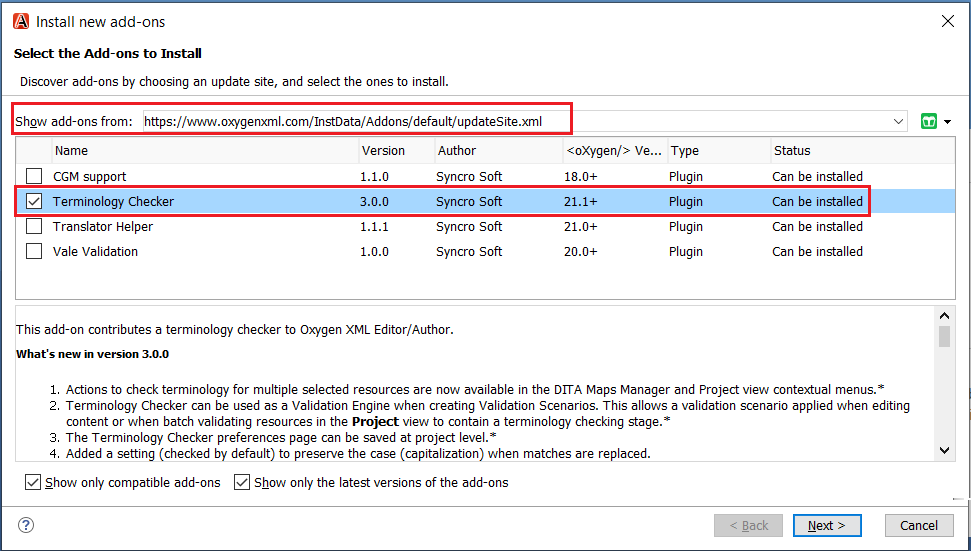
Task: Click version 1.1.0 of CGM support
Action: [x=375, y=176]
